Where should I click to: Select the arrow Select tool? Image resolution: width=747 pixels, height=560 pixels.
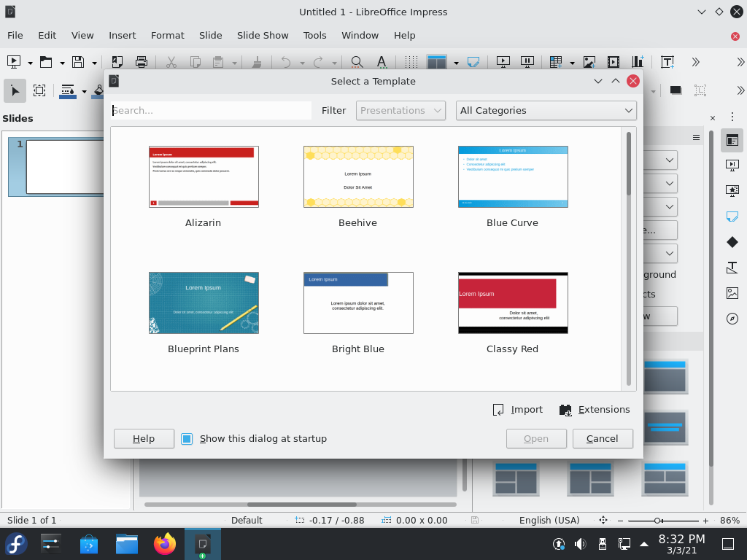click(x=15, y=90)
